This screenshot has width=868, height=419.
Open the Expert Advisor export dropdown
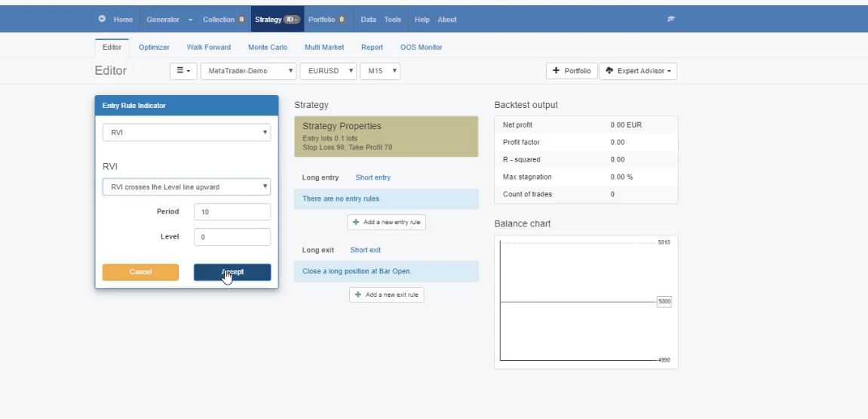tap(638, 71)
